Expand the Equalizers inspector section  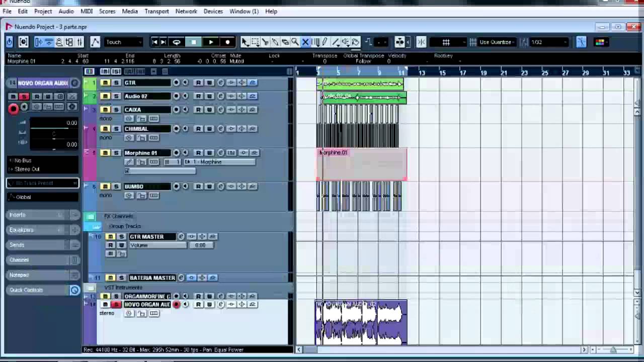[x=43, y=230]
